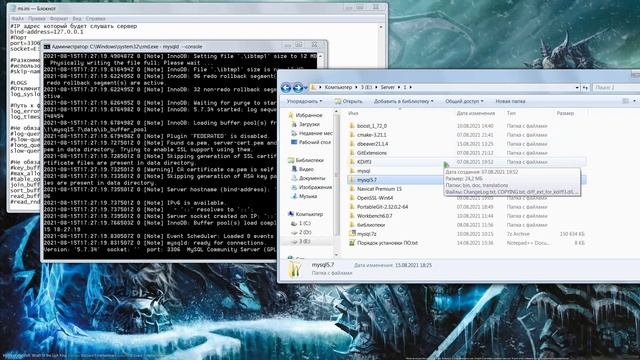The image size is (640, 360).
Task: Click the Рабочий стол icon in sidebar
Action: pyautogui.click(x=294, y=142)
